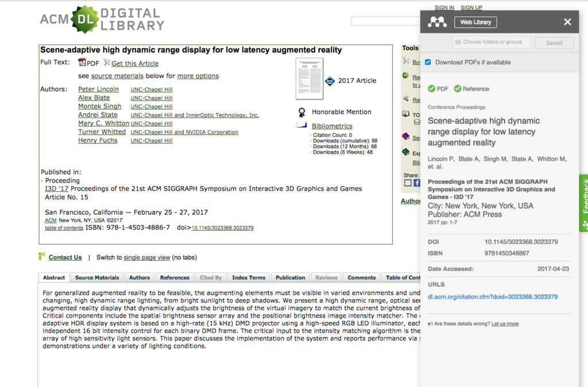The image size is (588, 387).
Task: Click the green PDF checkmark status icon
Action: pyautogui.click(x=432, y=89)
